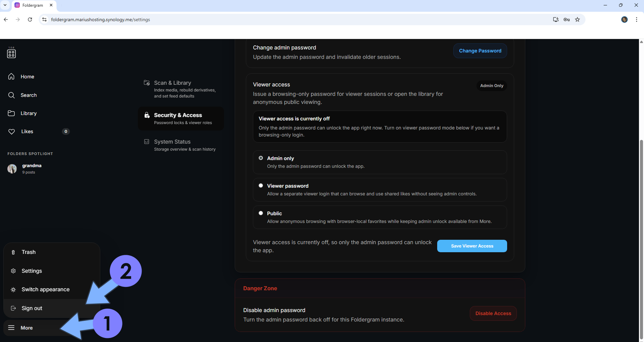The width and height of the screenshot is (644, 342).
Task: Bookmark this page with the star icon
Action: (x=577, y=20)
